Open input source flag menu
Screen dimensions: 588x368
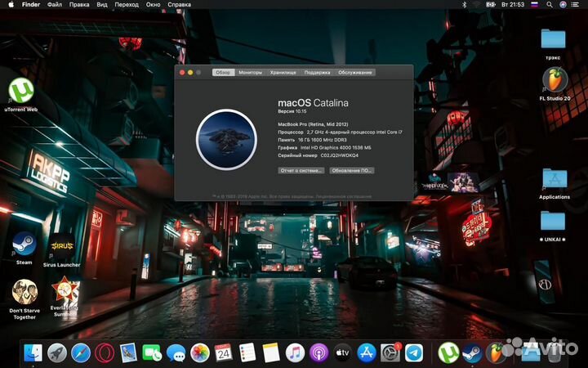point(535,5)
